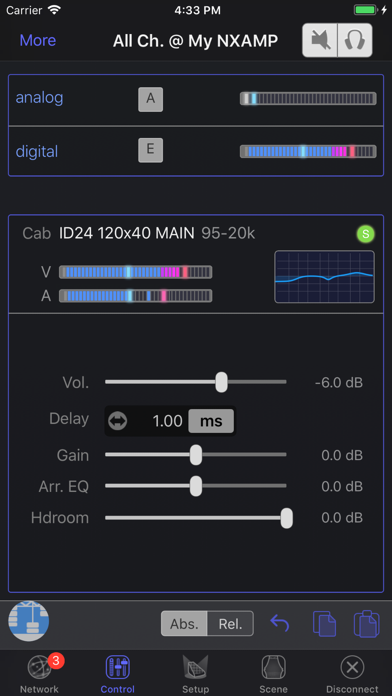Click the Wi-Fi status bar icon
This screenshot has width=392, height=696.
click(x=54, y=10)
